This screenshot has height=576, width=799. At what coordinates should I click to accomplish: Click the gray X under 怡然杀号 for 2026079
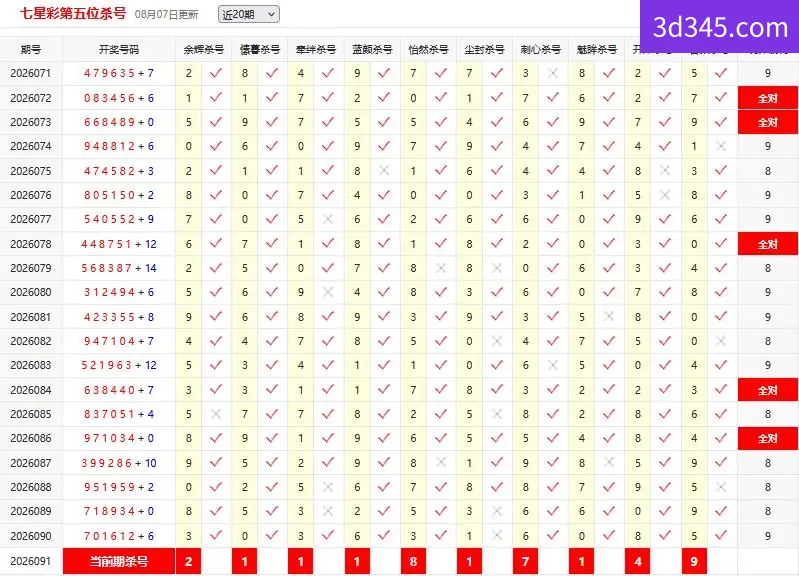coord(441,268)
